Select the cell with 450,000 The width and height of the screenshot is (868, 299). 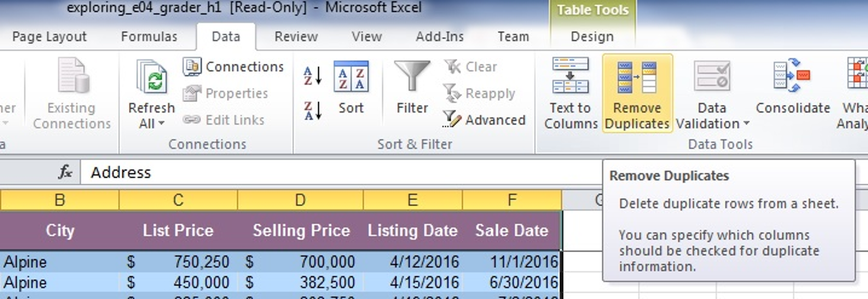click(x=178, y=282)
